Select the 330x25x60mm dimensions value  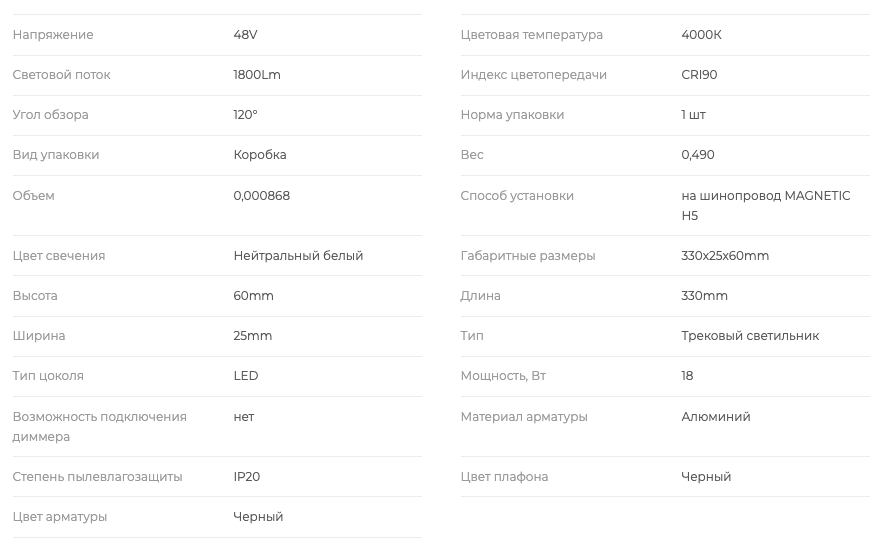click(x=725, y=256)
